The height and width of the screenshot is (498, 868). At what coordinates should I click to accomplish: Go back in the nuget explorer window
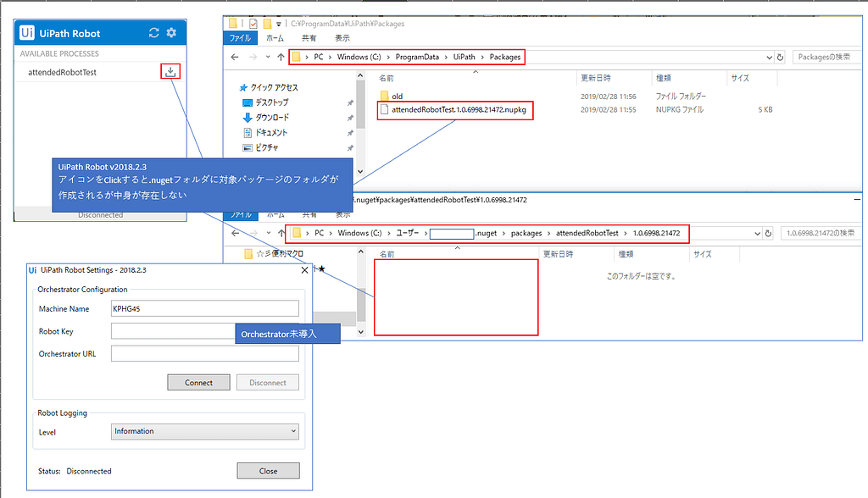[x=236, y=233]
